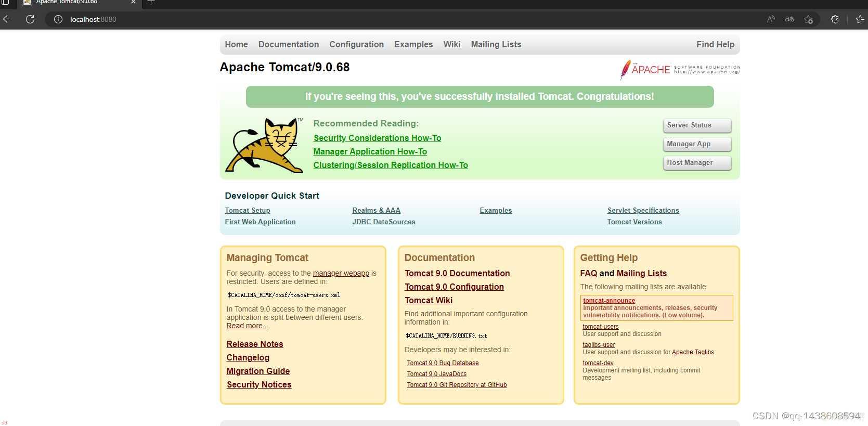Open Release Notes link

[255, 344]
